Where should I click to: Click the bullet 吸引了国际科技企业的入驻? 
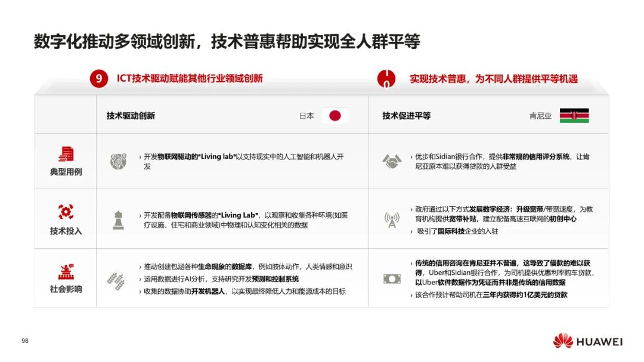point(457,231)
